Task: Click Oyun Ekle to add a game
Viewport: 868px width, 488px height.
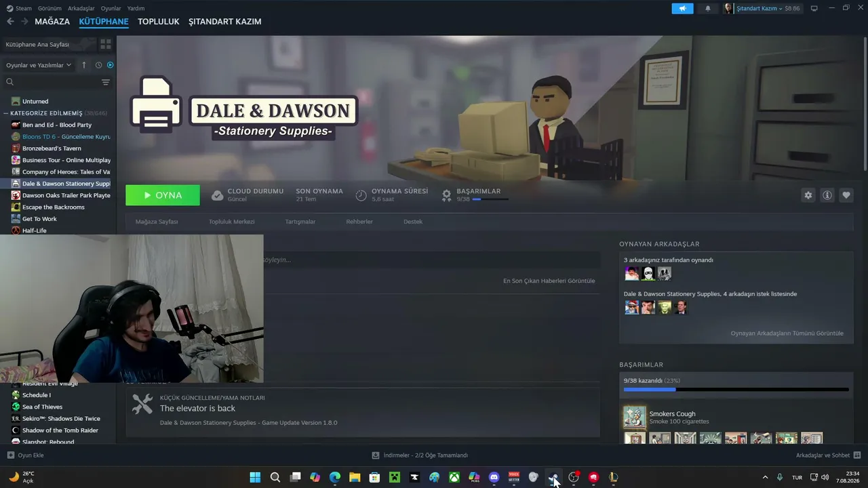Action: click(x=25, y=455)
